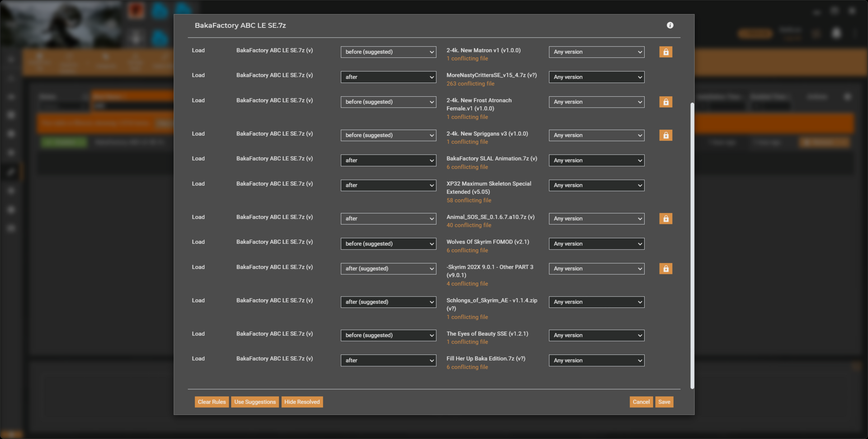This screenshot has height=439, width=868.
Task: Open version dropdown for Fill Her Up Baka Edition
Action: (597, 360)
